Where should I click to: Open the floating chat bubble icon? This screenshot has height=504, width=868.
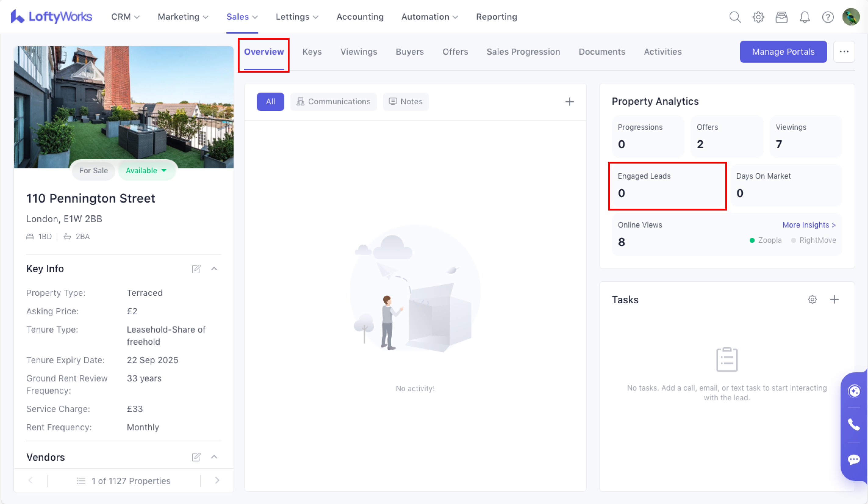(854, 459)
